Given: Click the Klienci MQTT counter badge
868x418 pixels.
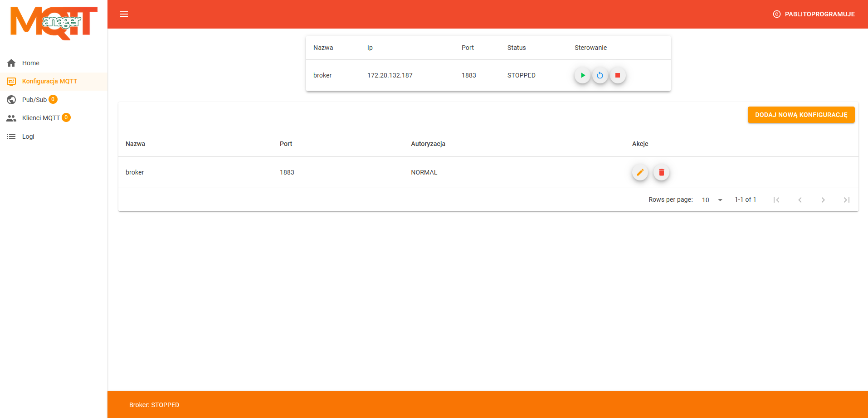Looking at the screenshot, I should (x=66, y=117).
